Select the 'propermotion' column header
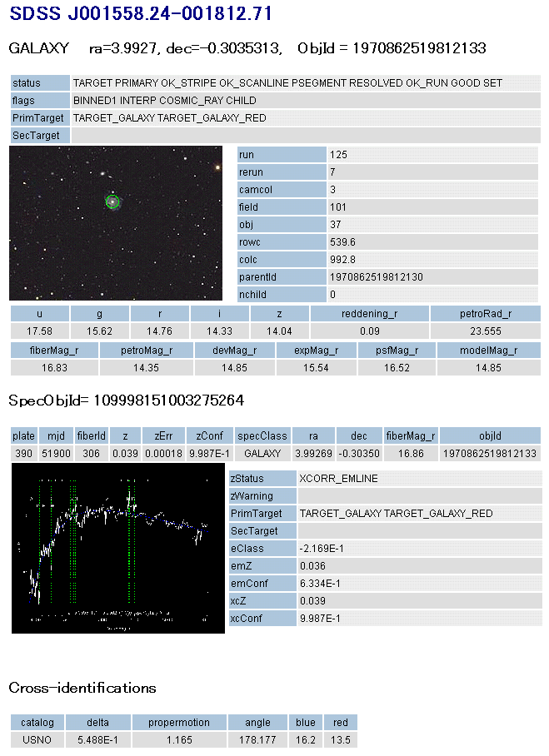Image resolution: width=549 pixels, height=756 pixels. pyautogui.click(x=180, y=722)
